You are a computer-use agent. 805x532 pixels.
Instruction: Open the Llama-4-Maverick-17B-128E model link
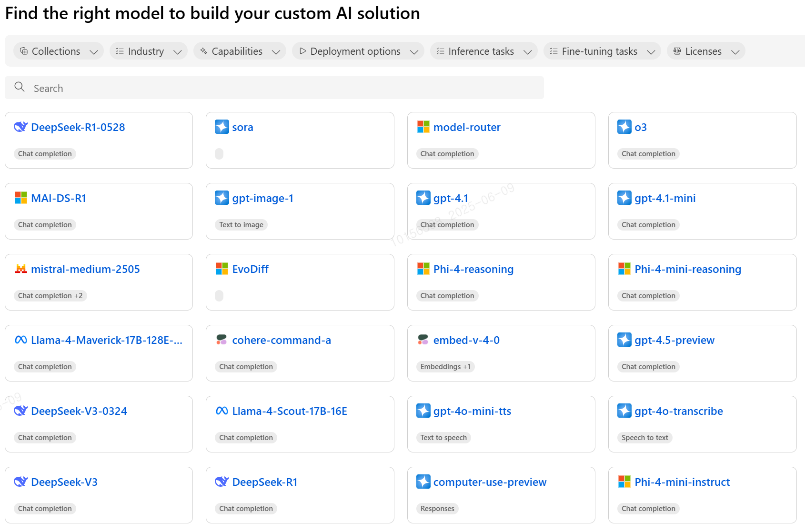tap(107, 340)
